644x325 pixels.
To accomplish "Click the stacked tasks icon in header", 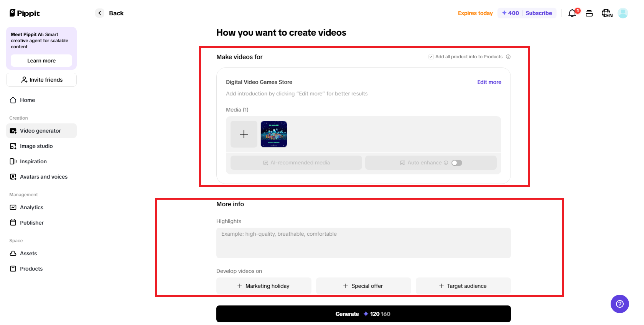I will (589, 13).
